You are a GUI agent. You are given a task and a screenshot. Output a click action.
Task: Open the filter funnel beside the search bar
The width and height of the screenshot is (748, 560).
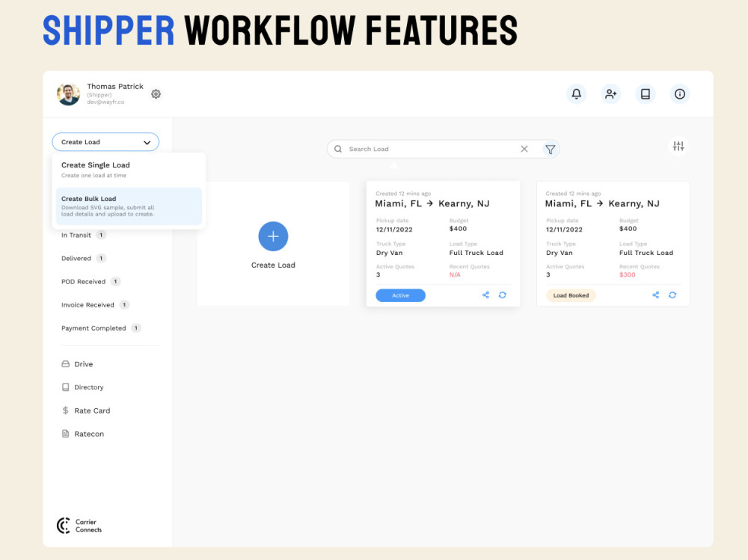point(551,149)
